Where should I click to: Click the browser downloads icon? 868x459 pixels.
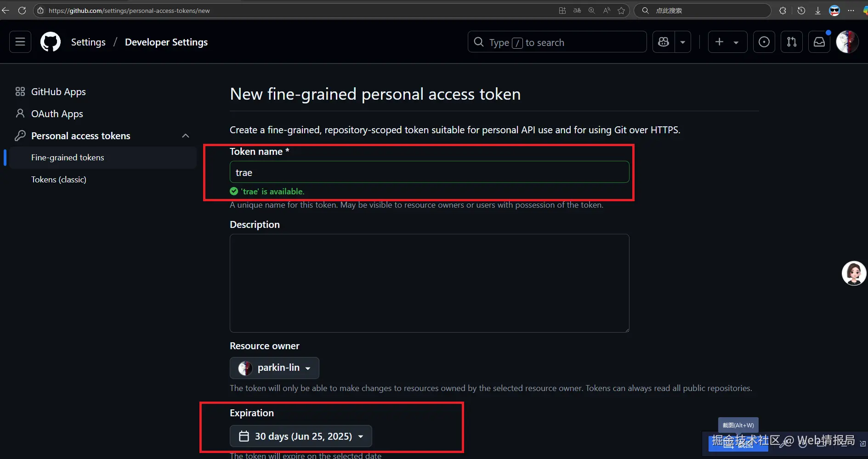pyautogui.click(x=818, y=10)
